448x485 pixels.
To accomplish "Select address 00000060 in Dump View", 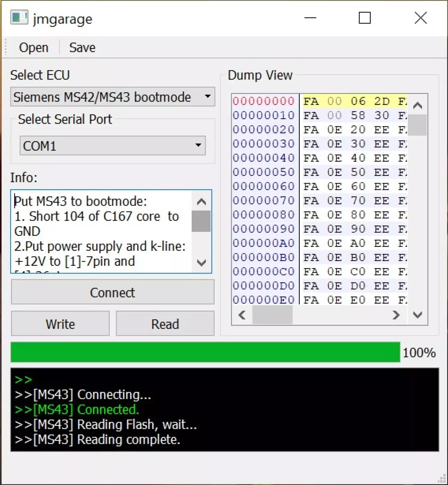I will (263, 186).
